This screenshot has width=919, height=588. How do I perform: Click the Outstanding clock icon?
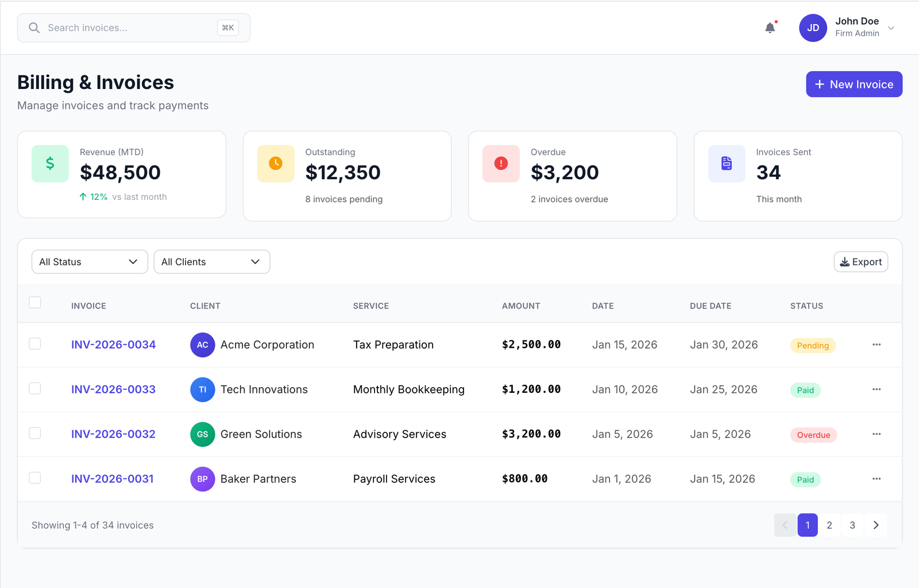(x=276, y=164)
